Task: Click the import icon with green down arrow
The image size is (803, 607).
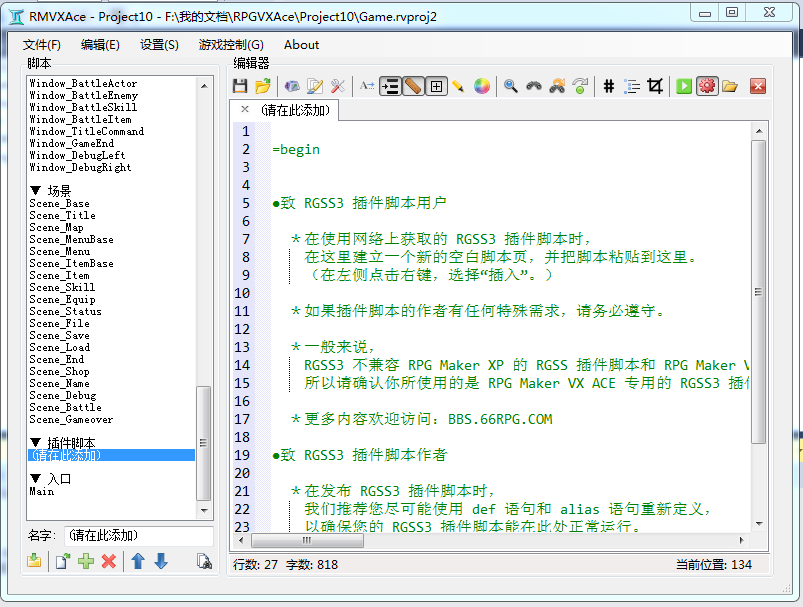Action: pyautogui.click(x=34, y=561)
